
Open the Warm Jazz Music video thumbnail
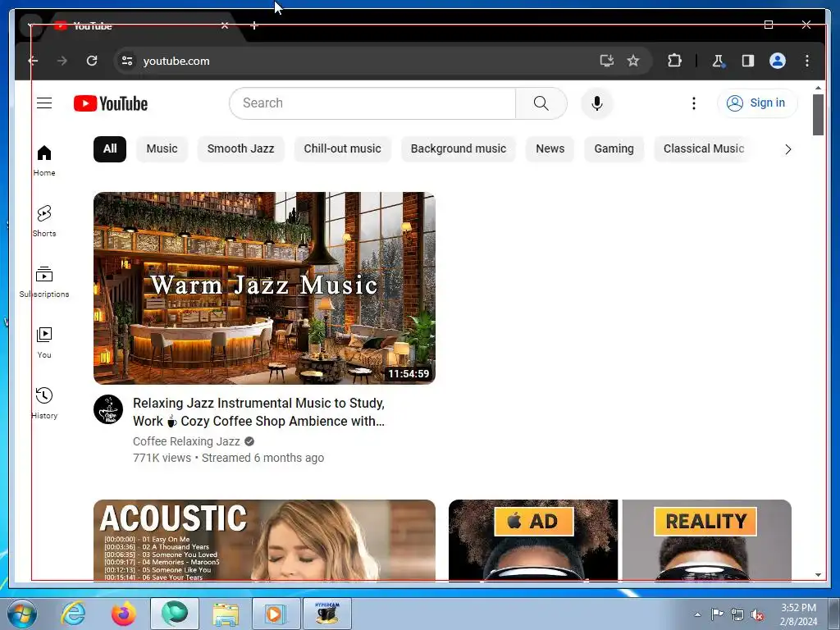(x=264, y=288)
